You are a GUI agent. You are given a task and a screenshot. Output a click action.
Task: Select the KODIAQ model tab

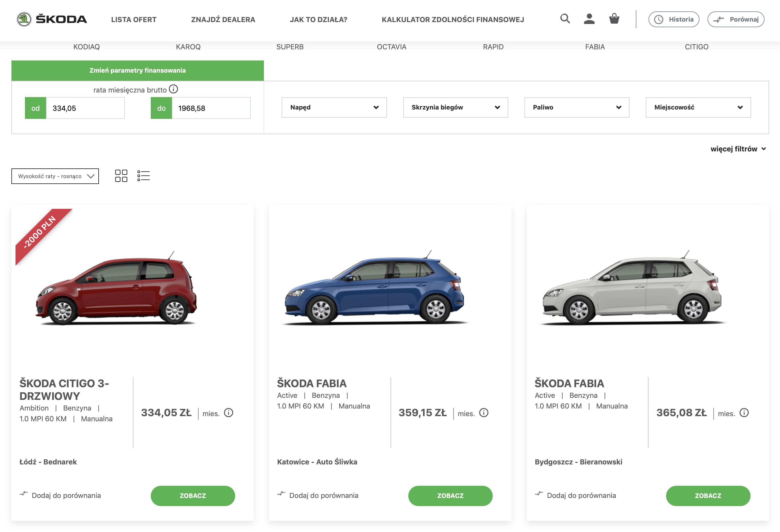(87, 47)
